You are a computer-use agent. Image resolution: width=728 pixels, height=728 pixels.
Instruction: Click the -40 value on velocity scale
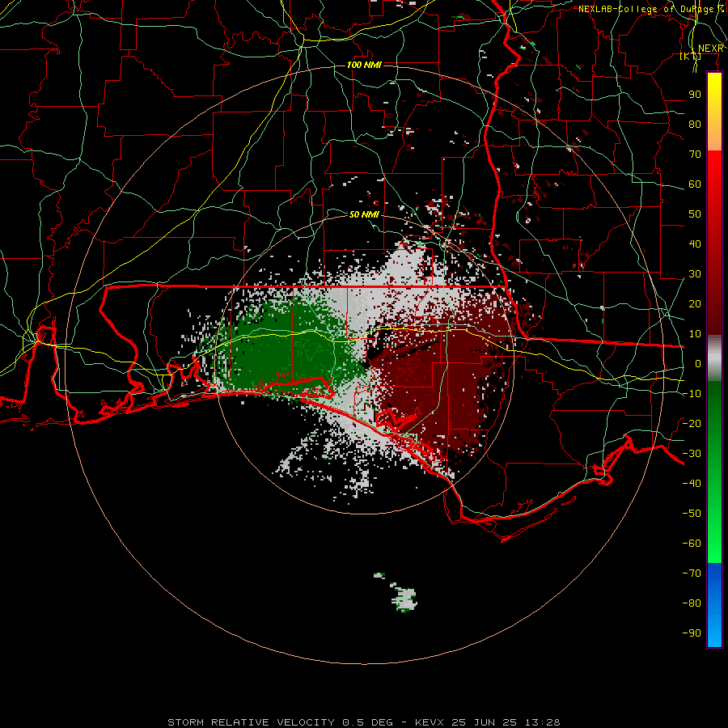pyautogui.click(x=692, y=484)
